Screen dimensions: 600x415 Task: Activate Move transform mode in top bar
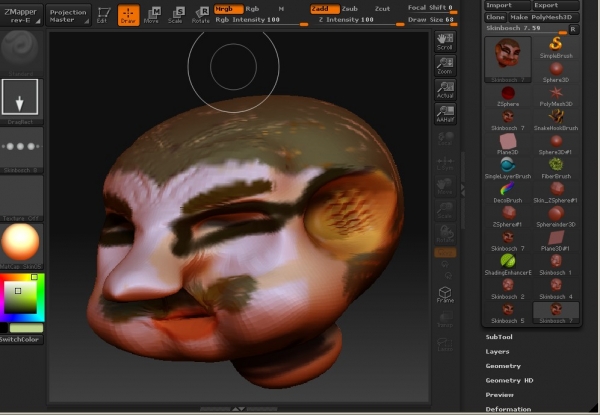[152, 15]
